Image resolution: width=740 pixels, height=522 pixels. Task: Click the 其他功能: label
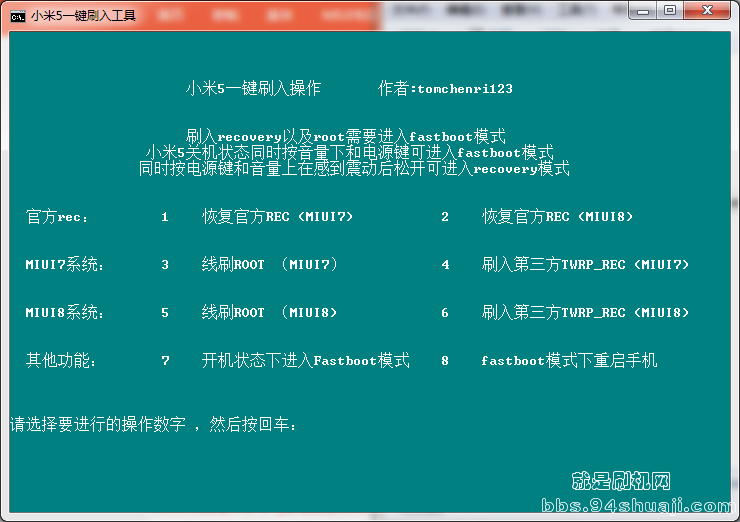click(x=61, y=361)
